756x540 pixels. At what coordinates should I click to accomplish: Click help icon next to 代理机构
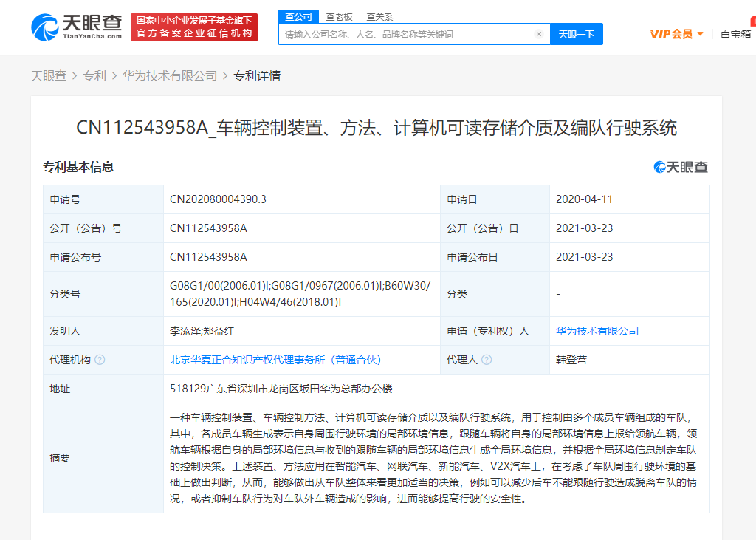(x=100, y=360)
